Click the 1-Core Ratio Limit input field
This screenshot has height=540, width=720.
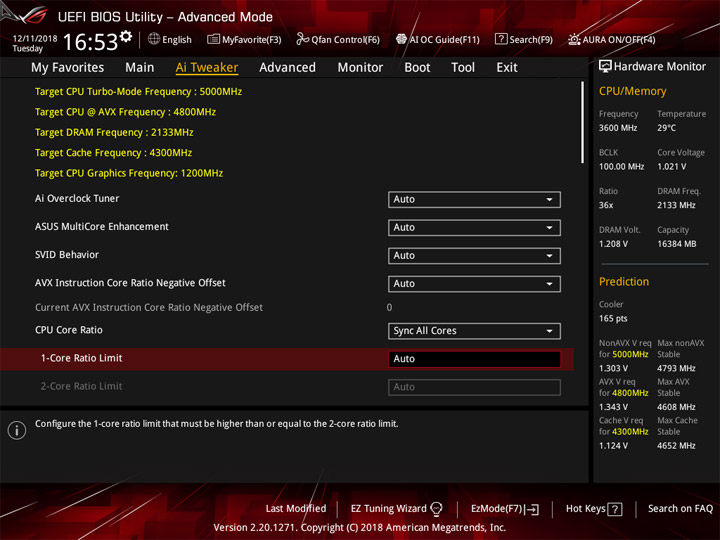click(474, 359)
